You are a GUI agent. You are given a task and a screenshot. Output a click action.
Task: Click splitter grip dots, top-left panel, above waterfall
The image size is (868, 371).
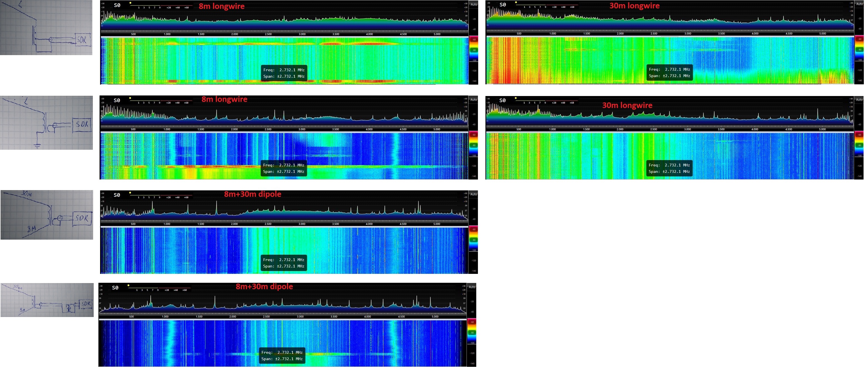pyautogui.click(x=284, y=37)
